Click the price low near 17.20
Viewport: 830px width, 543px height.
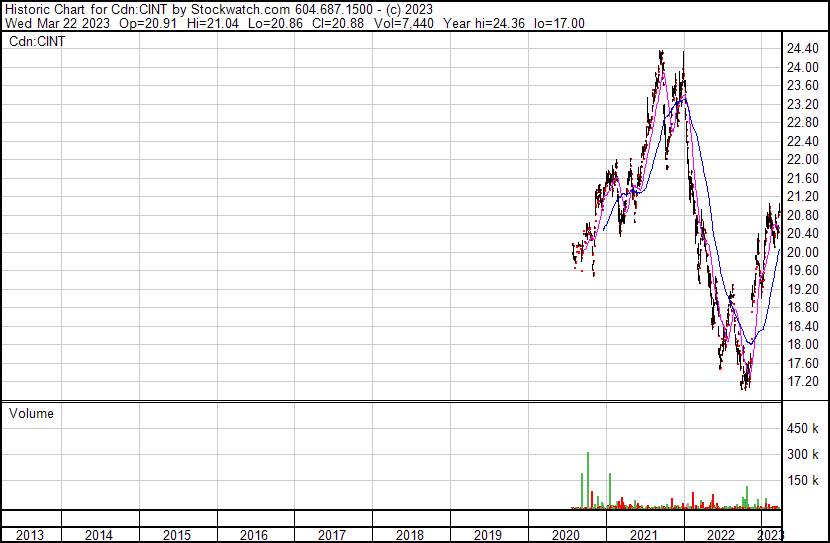744,386
